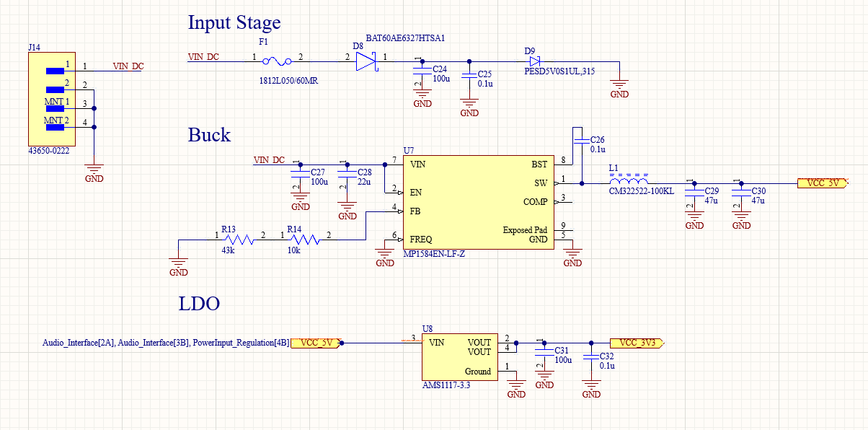The height and width of the screenshot is (430, 868).
Task: Select capacitor C27 symbol
Action: (x=301, y=175)
